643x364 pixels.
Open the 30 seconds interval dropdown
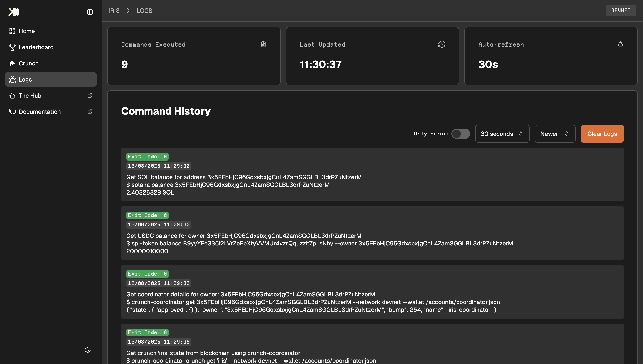(x=502, y=134)
